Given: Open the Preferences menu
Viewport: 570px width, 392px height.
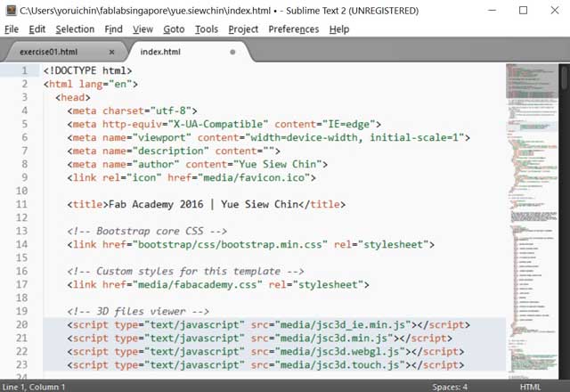Looking at the screenshot, I should point(294,29).
